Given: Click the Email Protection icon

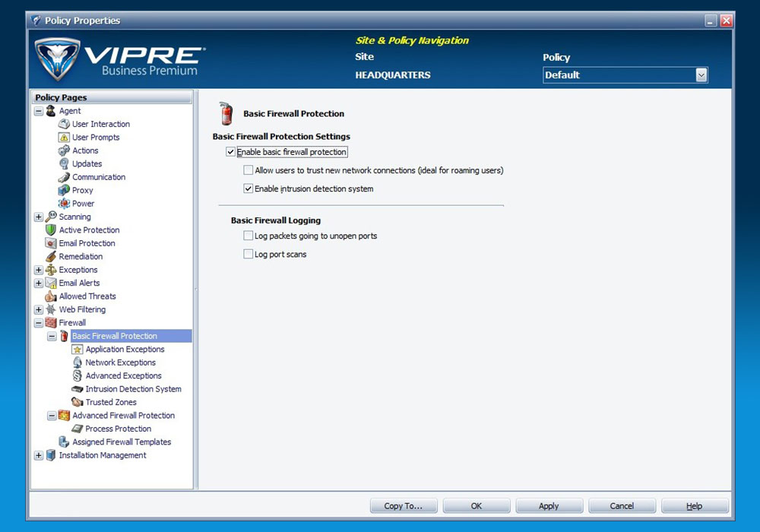Looking at the screenshot, I should pos(51,243).
